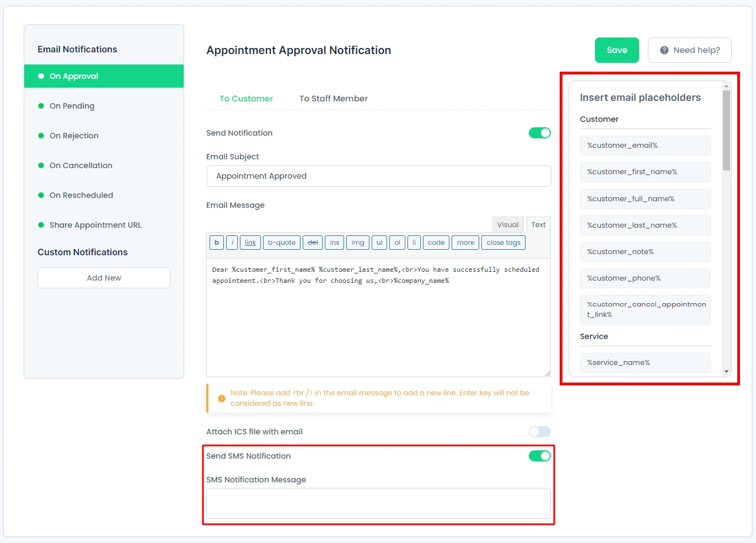Viewport: 756px width, 543px height.
Task: Turn off Send SMS Notification
Action: (x=539, y=456)
